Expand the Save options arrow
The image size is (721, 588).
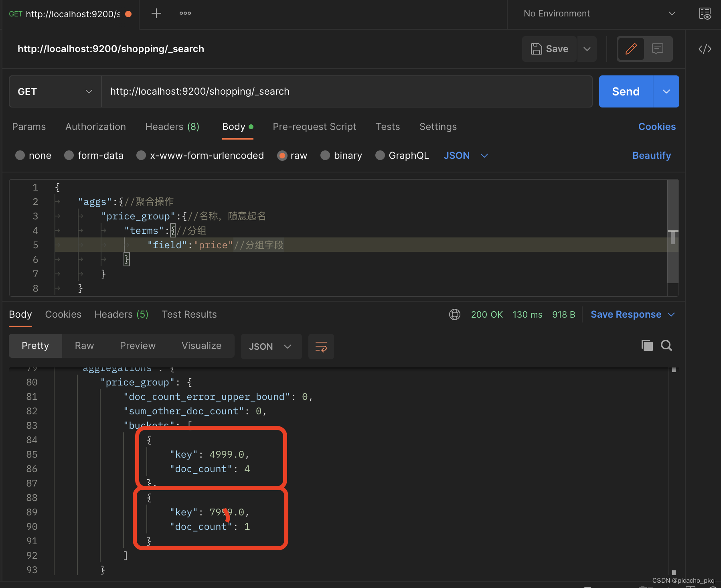[587, 49]
